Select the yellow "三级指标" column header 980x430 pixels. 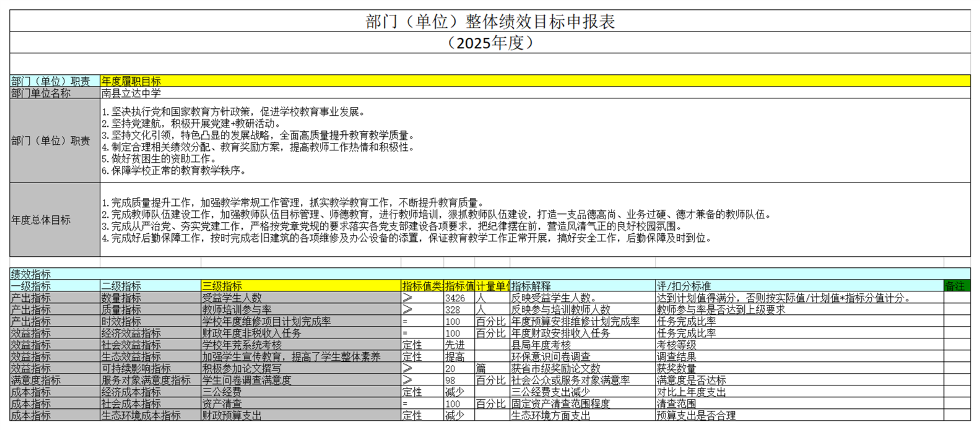[x=301, y=286]
